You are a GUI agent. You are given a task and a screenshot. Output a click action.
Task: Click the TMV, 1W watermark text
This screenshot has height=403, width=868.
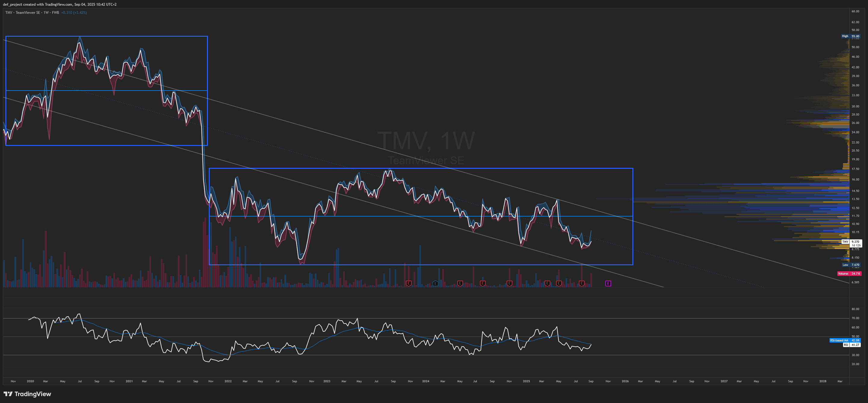pyautogui.click(x=426, y=141)
